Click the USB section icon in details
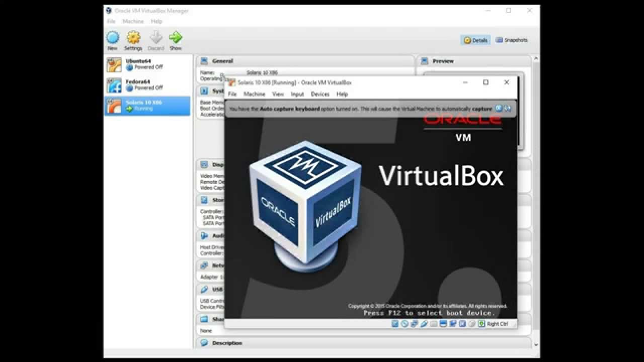Viewport: 644px width, 362px height. (204, 289)
